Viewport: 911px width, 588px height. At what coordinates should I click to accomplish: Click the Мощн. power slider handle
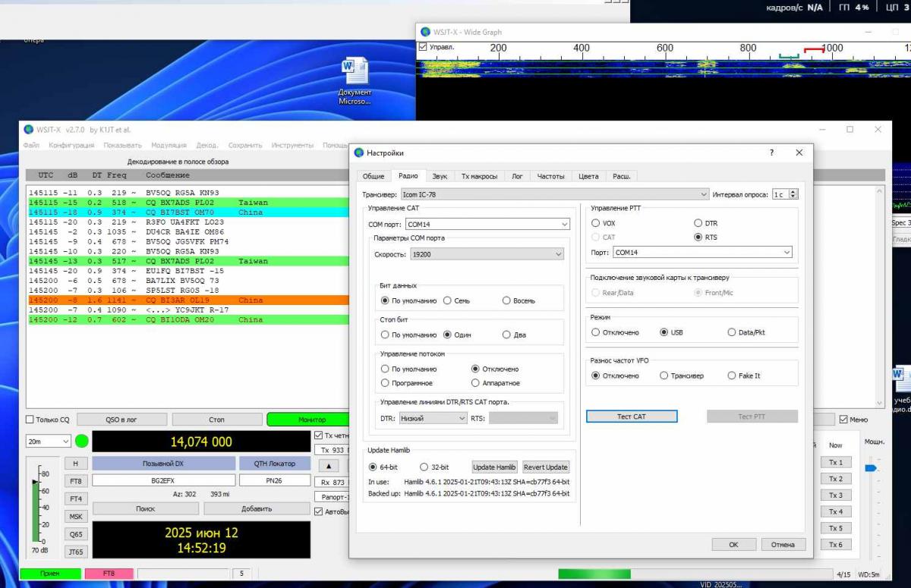871,468
